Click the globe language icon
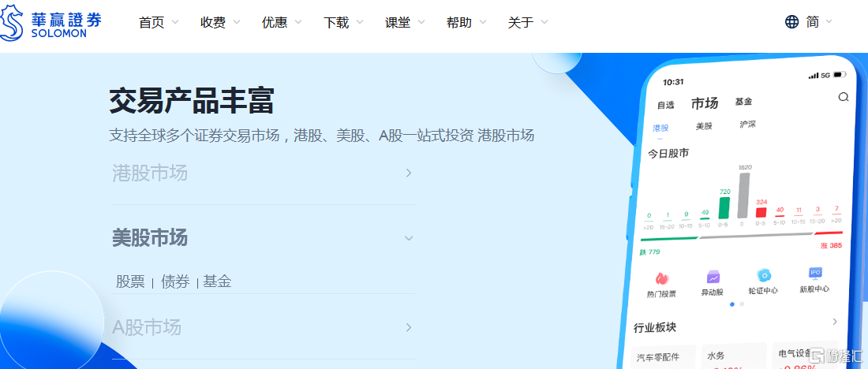The image size is (868, 369). (792, 21)
